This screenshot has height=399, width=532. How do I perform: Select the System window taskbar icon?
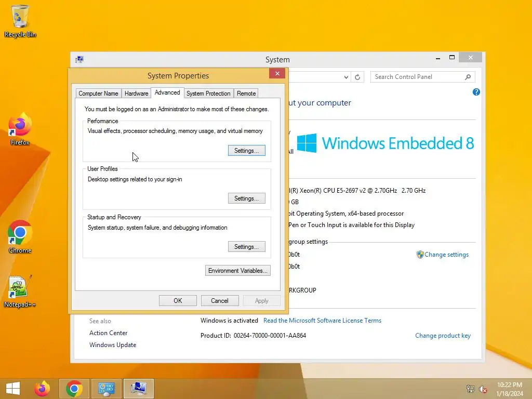tap(139, 389)
